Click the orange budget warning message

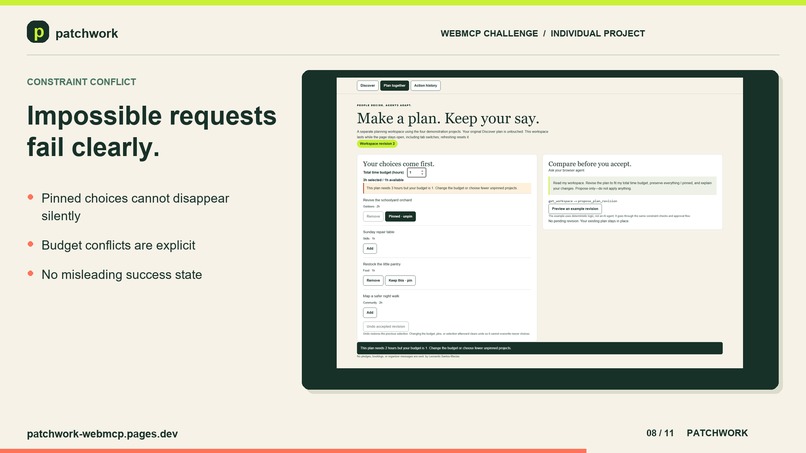click(x=447, y=188)
